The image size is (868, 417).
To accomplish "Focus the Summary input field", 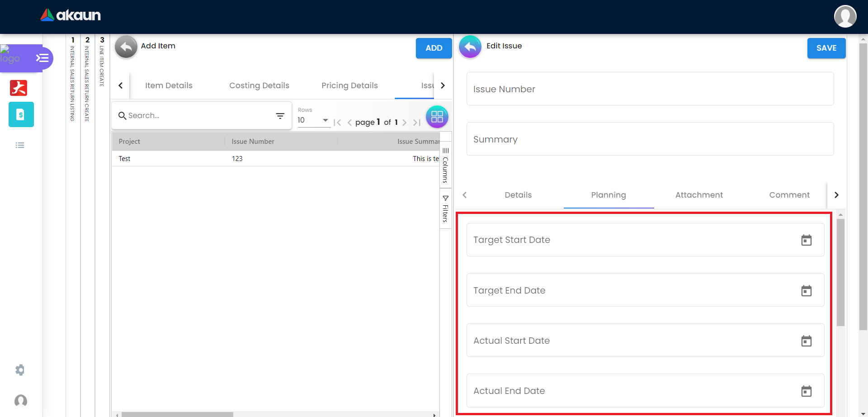I will pos(650,139).
